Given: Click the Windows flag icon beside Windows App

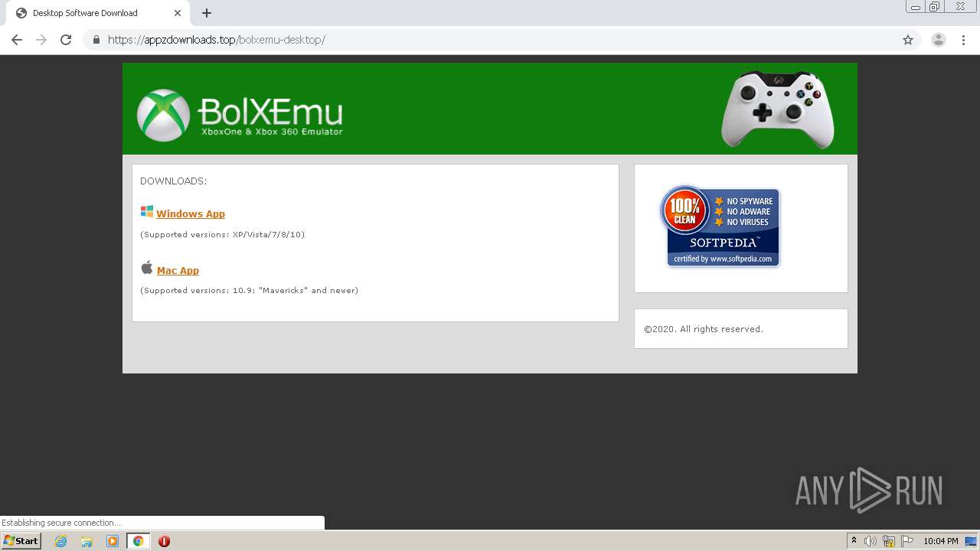Looking at the screenshot, I should pos(147,211).
